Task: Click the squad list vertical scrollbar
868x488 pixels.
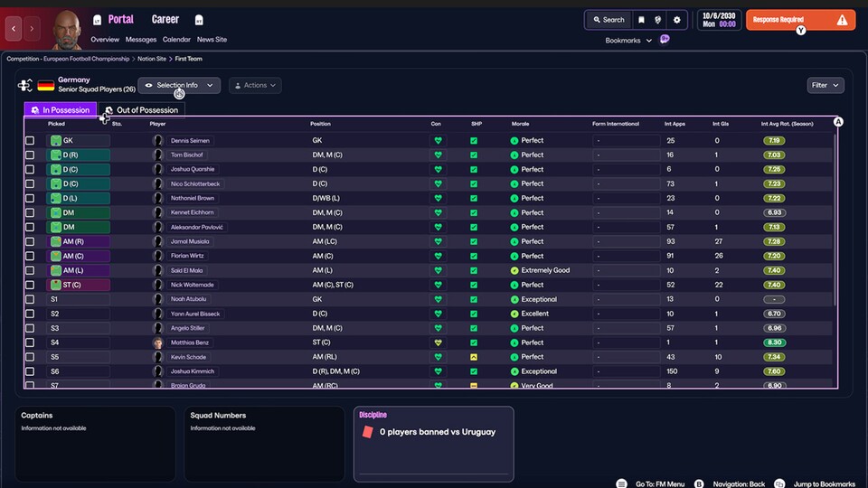Action: pyautogui.click(x=835, y=219)
